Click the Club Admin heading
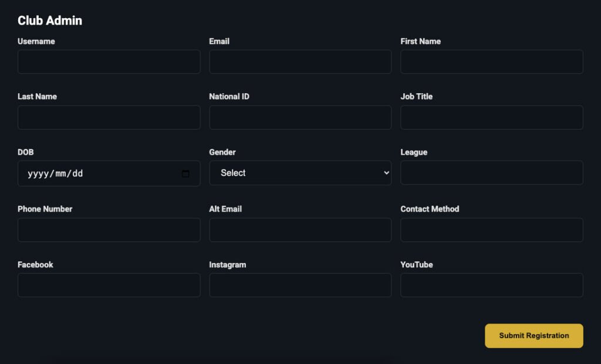This screenshot has height=364, width=601. 50,21
